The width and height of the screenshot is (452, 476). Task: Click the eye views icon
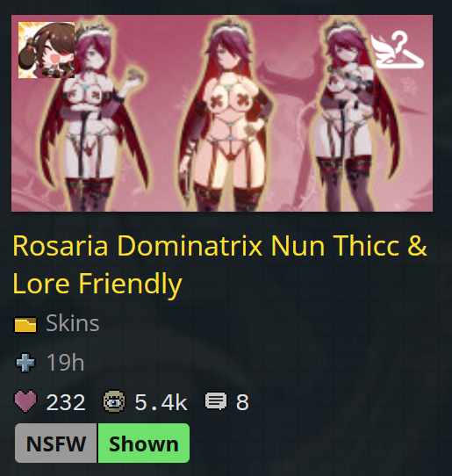click(x=114, y=402)
